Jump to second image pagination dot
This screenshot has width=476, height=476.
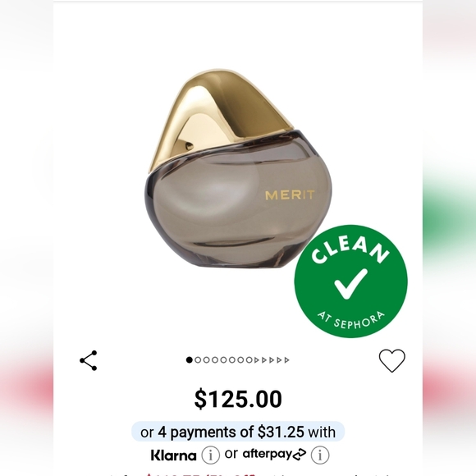click(198, 359)
